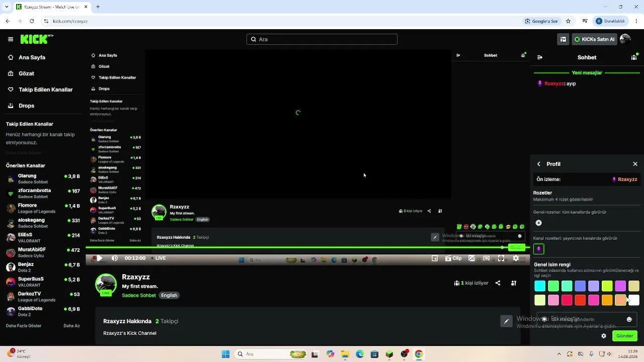Open the user avatar menu in header
This screenshot has height=362, width=644.
point(625,39)
